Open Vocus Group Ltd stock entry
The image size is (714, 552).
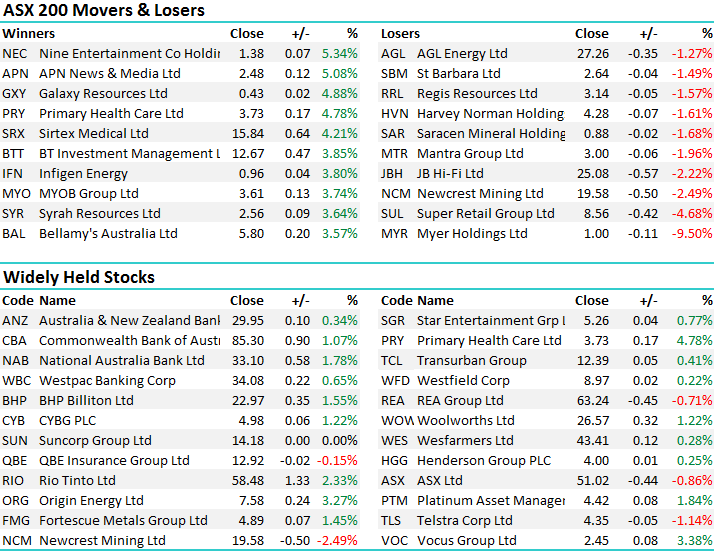pos(467,541)
